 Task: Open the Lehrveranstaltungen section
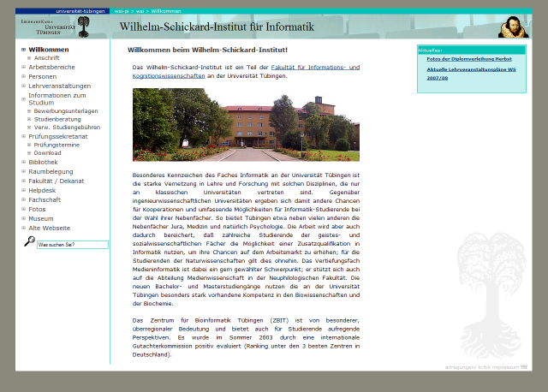point(59,86)
